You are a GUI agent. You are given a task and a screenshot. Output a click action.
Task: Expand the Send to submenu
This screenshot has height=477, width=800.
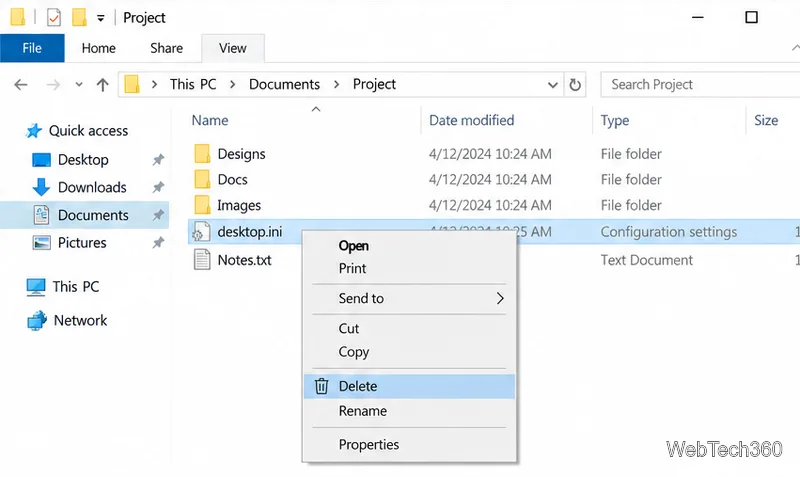point(409,298)
